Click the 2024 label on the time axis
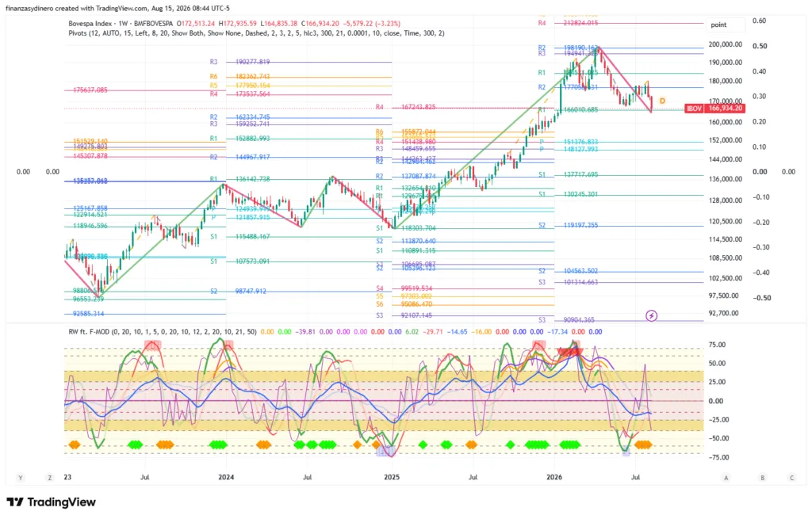 (x=226, y=477)
